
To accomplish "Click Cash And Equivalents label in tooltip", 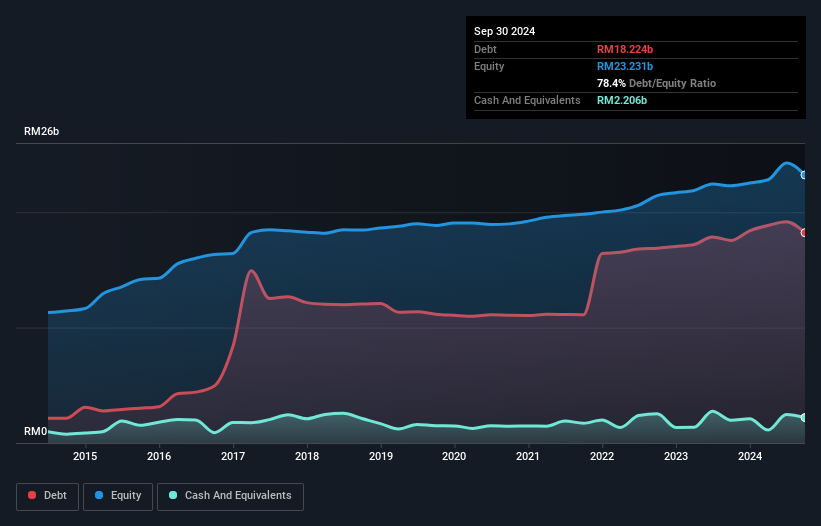I will coord(527,100).
